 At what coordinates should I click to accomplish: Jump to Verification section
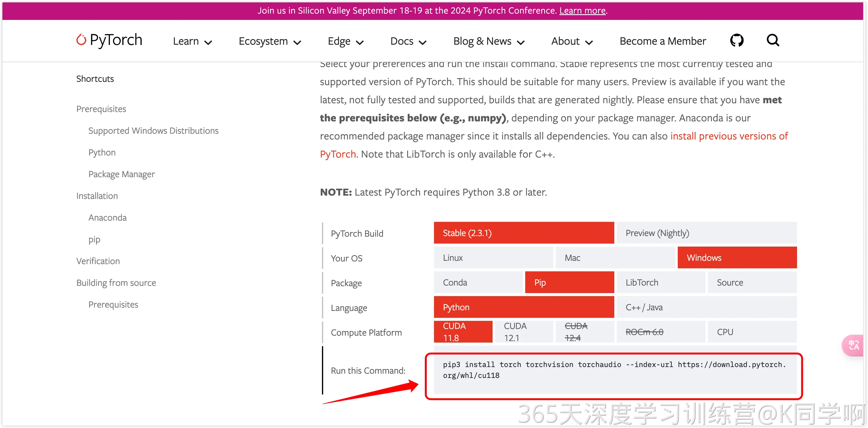pyautogui.click(x=98, y=261)
